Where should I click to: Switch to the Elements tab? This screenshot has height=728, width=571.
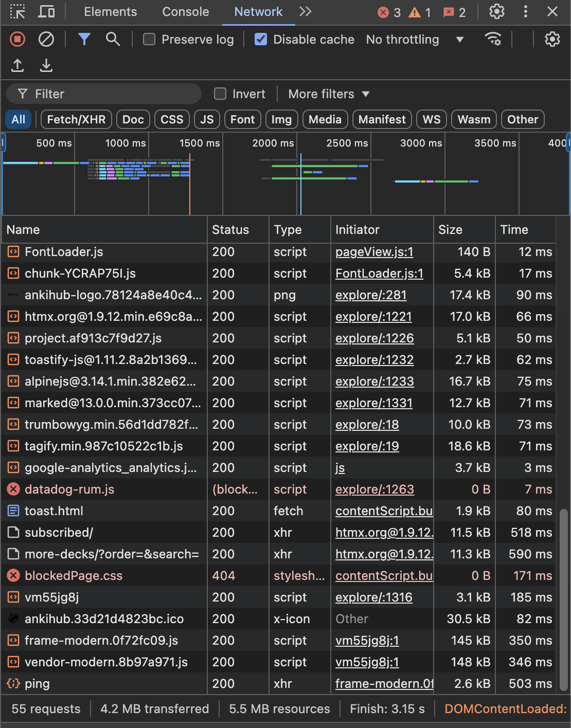(x=110, y=12)
